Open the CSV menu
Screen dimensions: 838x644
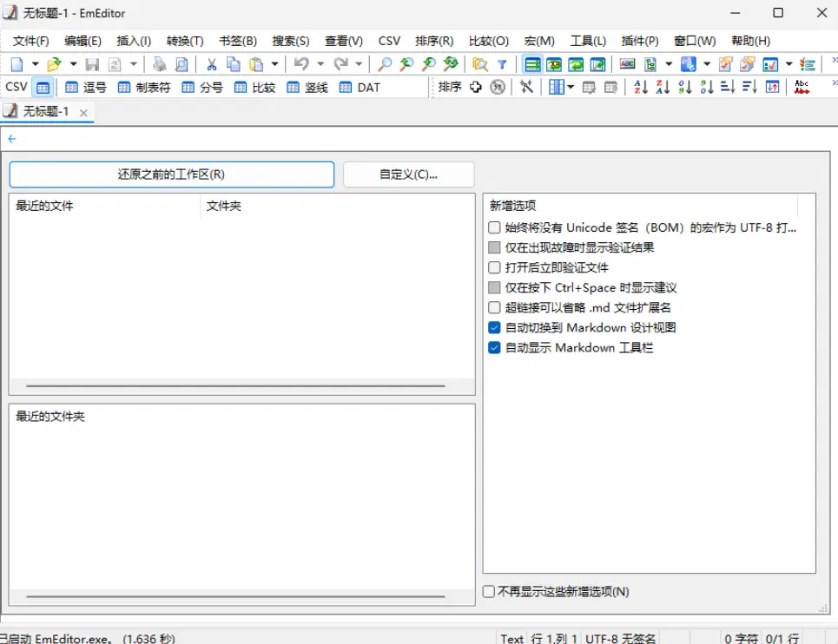pos(389,41)
